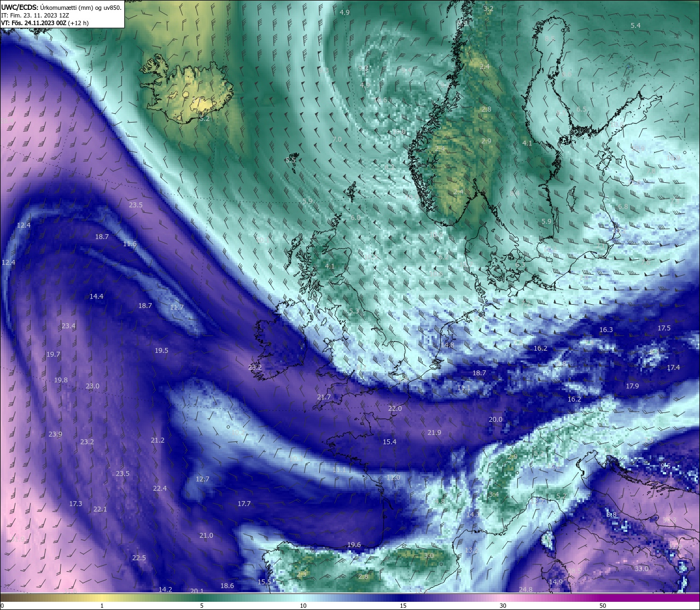Screen dimensions: 700x610
Task: Click the map value 23.0
Action: tap(92, 386)
